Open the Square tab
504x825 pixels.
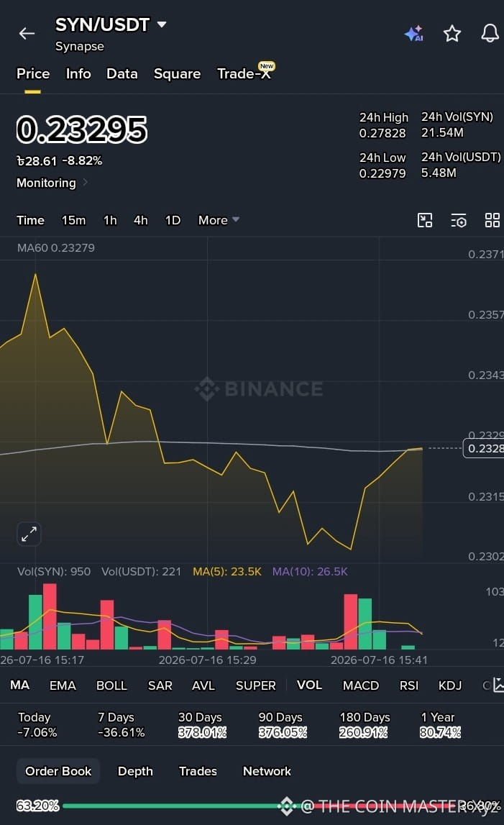point(178,73)
